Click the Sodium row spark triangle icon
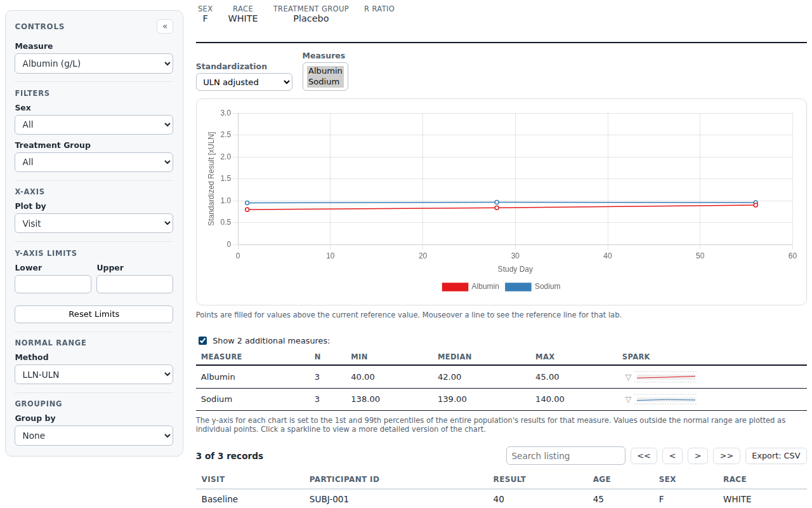This screenshot has height=508, width=812. click(x=628, y=399)
